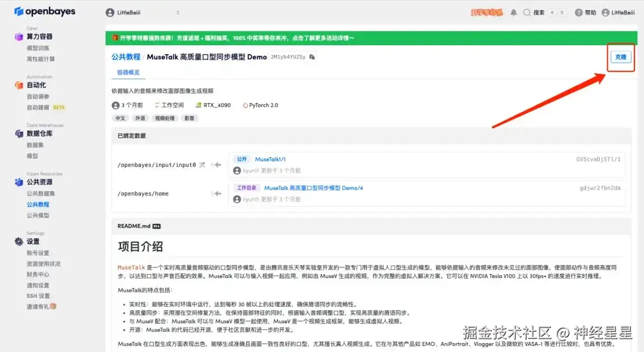Click the openbayes logo
This screenshot has height=352, width=644.
pyautogui.click(x=44, y=11)
